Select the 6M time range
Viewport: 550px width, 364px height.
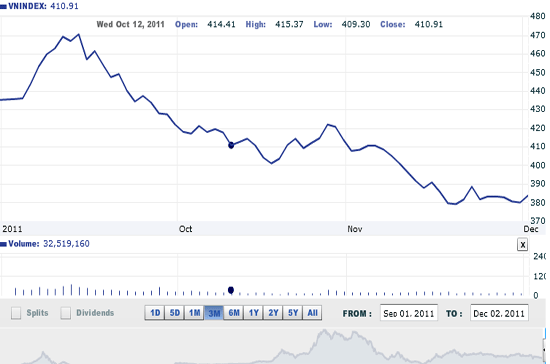tap(234, 313)
